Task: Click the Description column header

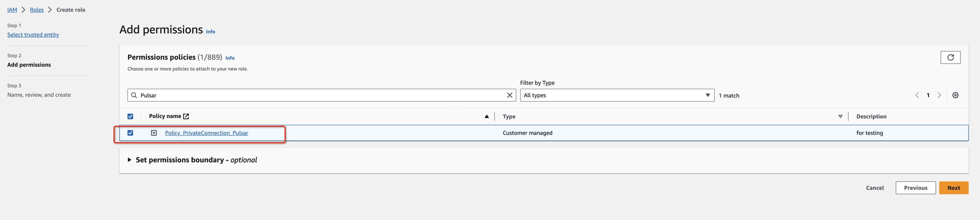Action: tap(871, 116)
